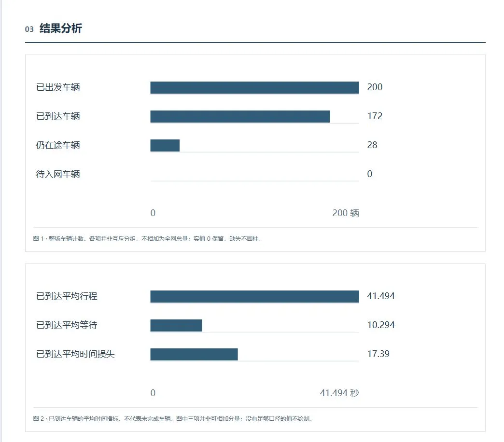Click the value 17.39
The width and height of the screenshot is (504, 442).
coord(378,354)
